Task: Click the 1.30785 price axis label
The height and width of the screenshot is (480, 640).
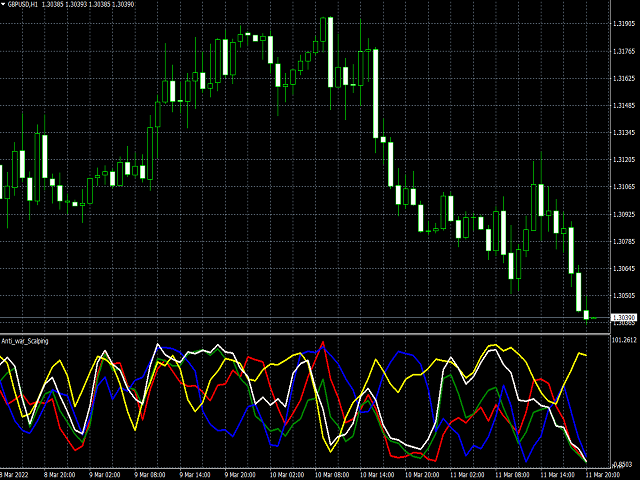Action: [x=623, y=241]
